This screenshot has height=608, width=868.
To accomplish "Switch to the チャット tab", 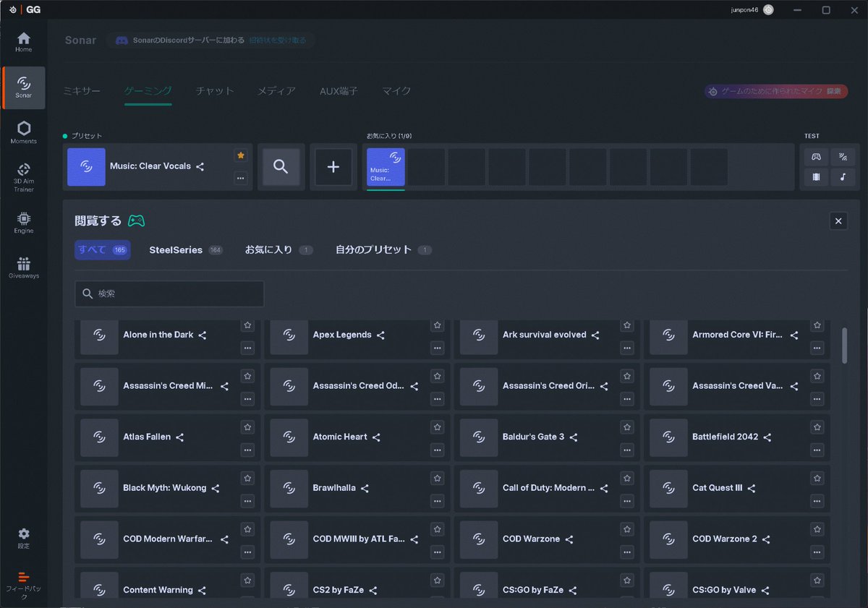I will [215, 91].
